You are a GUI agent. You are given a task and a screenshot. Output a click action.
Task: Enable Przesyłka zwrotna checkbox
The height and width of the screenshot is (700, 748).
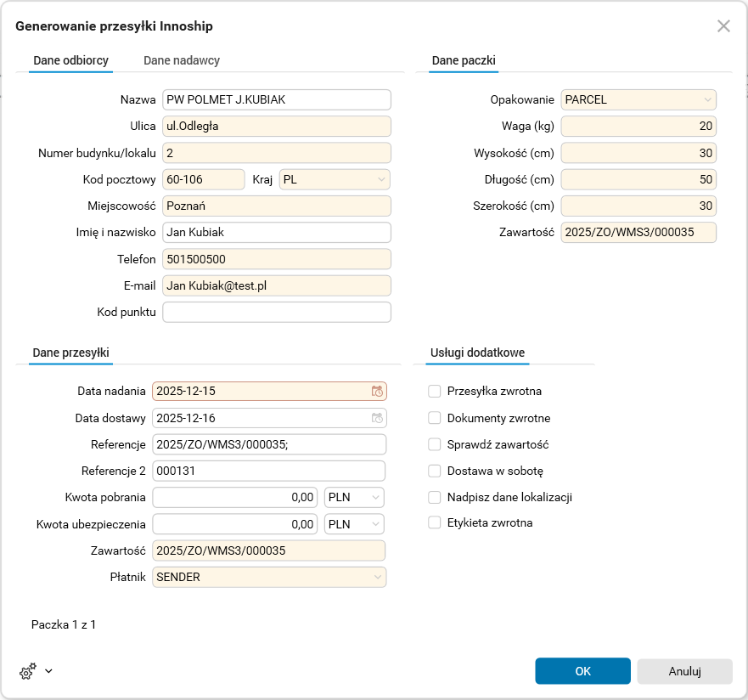435,392
